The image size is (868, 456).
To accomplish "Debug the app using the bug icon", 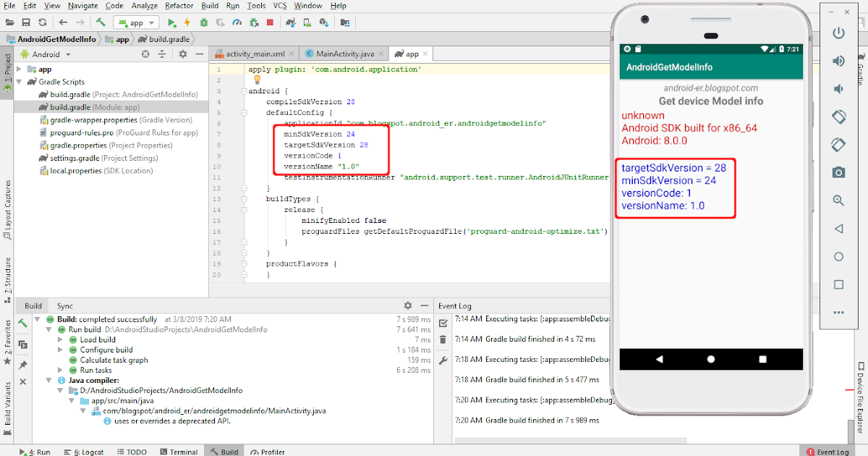I will (204, 22).
